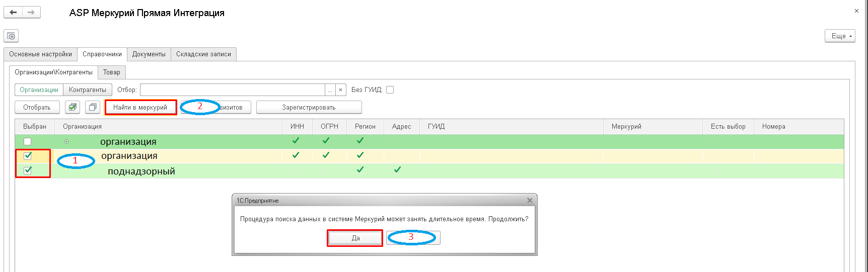868x272 pixels.
Task: Click the Есть выбор column header
Action: (728, 126)
